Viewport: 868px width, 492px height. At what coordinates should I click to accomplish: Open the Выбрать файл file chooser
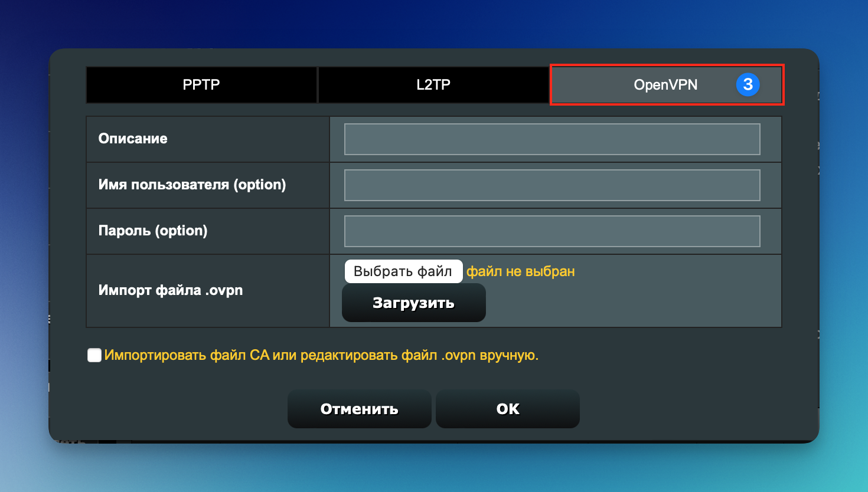click(x=403, y=271)
